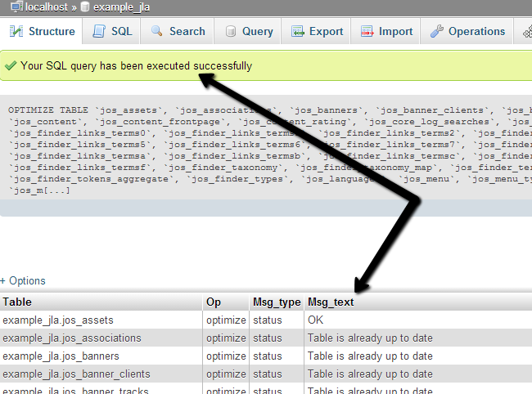Click the server icon beside localhost
Image resolution: width=532 pixels, height=394 pixels.
(x=15, y=7)
